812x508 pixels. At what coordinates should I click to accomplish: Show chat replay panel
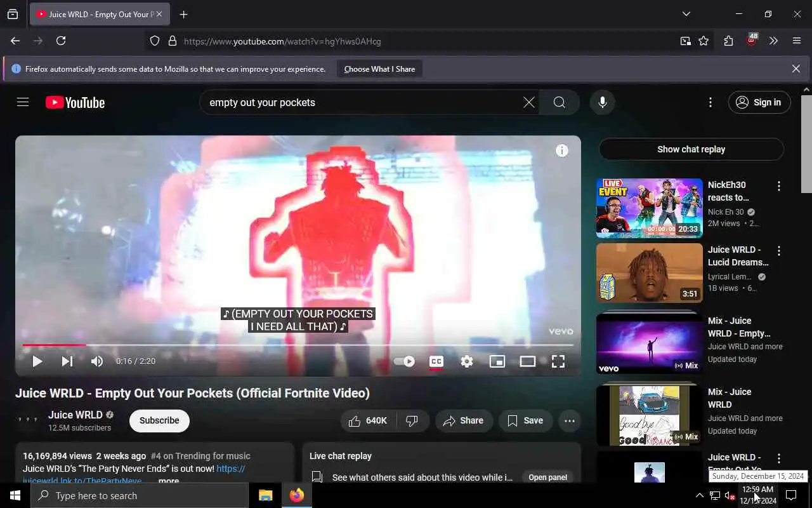pos(691,149)
